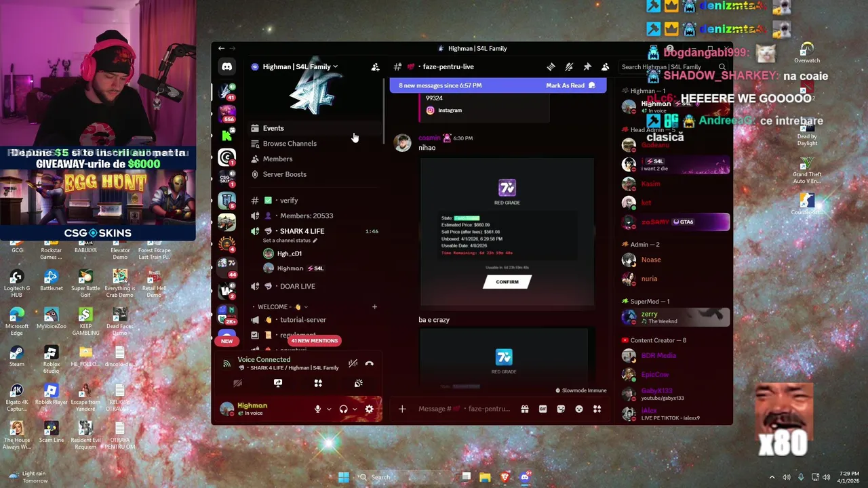
Task: Open cosmin's username in chat
Action: pyautogui.click(x=429, y=138)
